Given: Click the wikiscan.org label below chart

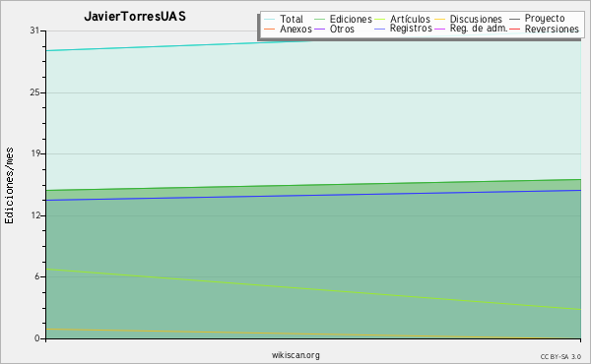Looking at the screenshot, I should pos(295,355).
